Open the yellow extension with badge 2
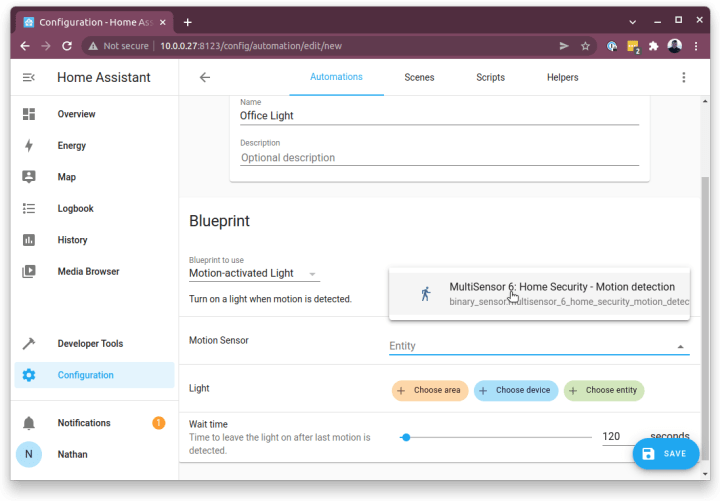Image resolution: width=720 pixels, height=501 pixels. point(633,46)
